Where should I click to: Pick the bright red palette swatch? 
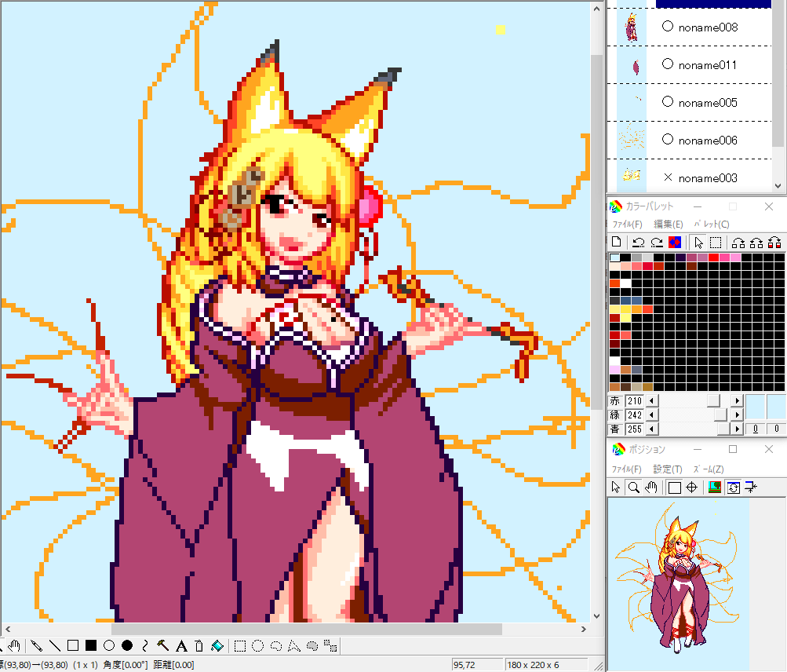(x=713, y=257)
